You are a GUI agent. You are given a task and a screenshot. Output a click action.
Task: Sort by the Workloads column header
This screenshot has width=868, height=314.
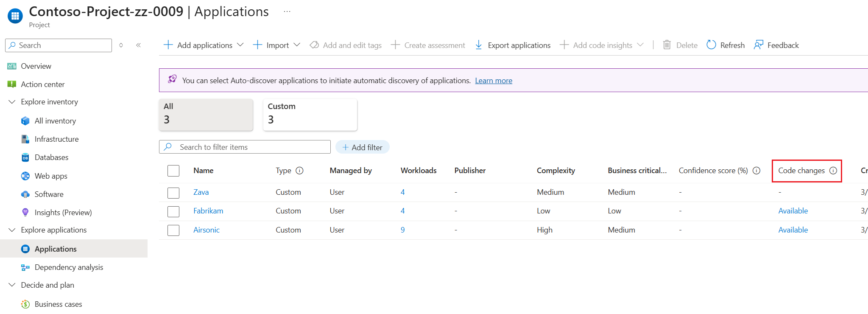coord(419,171)
